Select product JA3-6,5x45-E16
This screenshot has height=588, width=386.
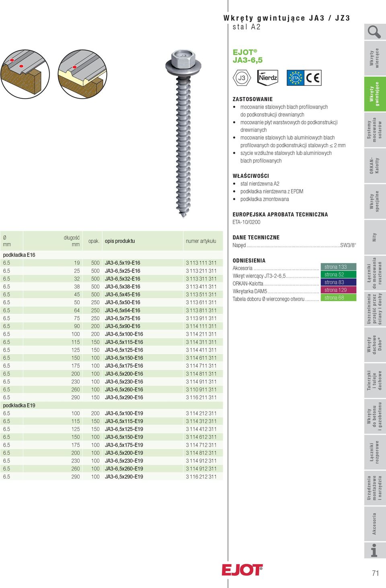[123, 295]
